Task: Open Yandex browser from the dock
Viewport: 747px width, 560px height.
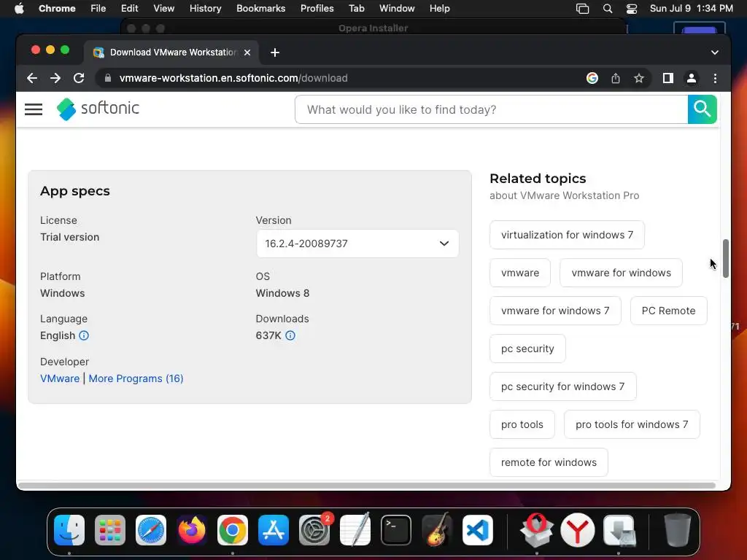Action: (x=578, y=530)
